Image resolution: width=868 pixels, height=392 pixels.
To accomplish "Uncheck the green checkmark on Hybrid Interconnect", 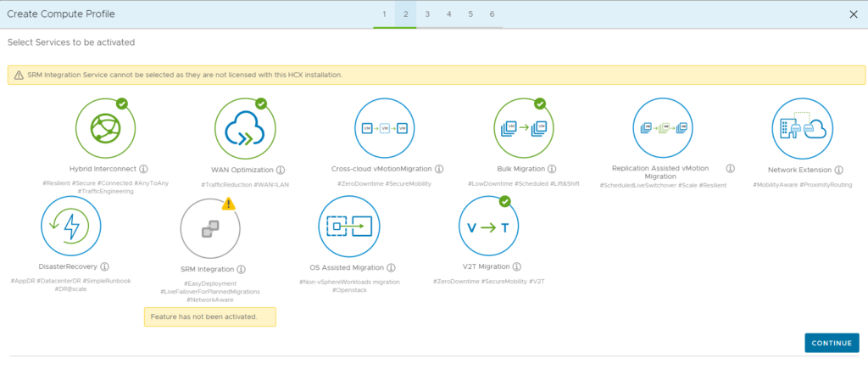I will (122, 104).
